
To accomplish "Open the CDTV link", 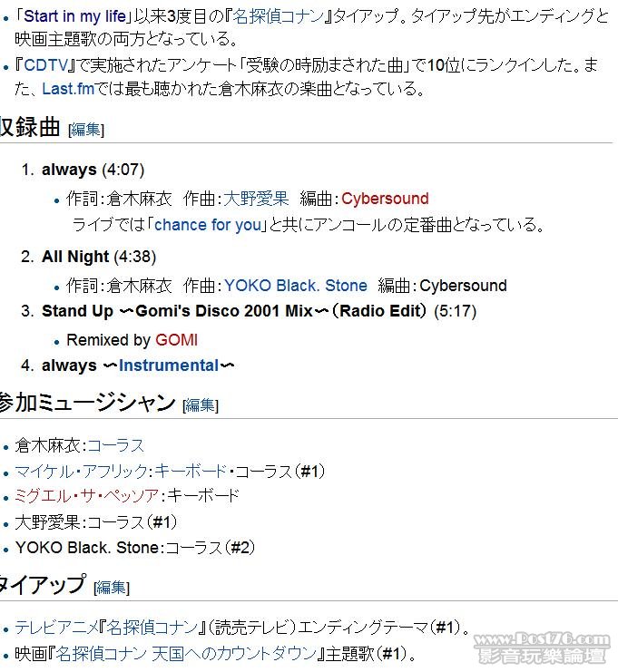I will click(x=46, y=65).
